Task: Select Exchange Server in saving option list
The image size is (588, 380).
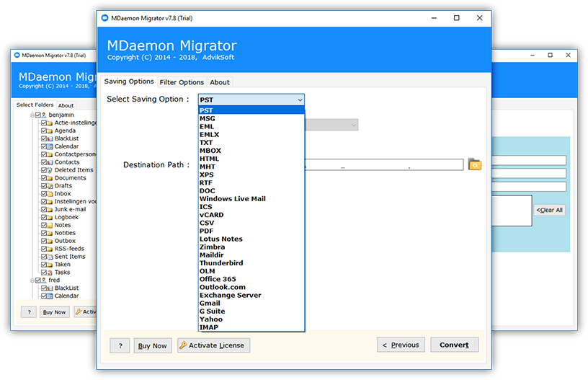Action: coord(251,295)
